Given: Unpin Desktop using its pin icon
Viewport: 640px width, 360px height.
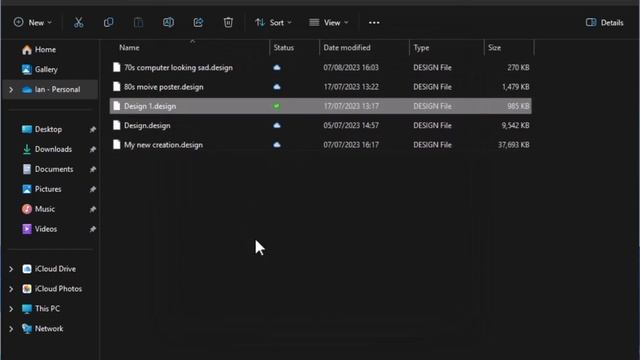Looking at the screenshot, I should (x=93, y=129).
